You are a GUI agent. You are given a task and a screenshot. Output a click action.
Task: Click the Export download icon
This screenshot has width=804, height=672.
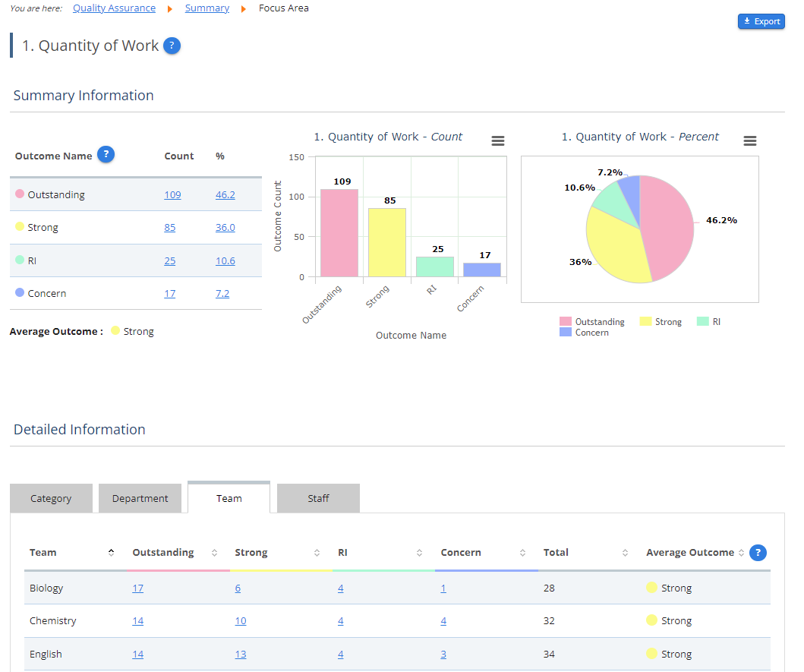coord(748,21)
